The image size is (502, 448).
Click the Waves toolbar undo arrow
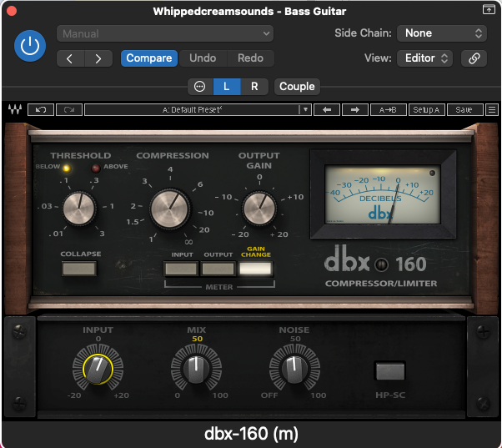(x=41, y=110)
